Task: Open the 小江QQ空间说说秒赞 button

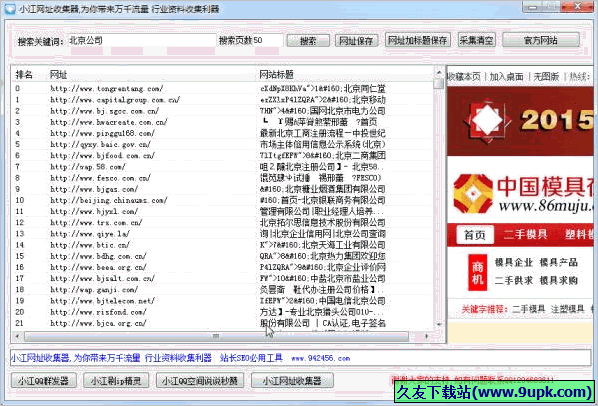Action: [x=200, y=380]
